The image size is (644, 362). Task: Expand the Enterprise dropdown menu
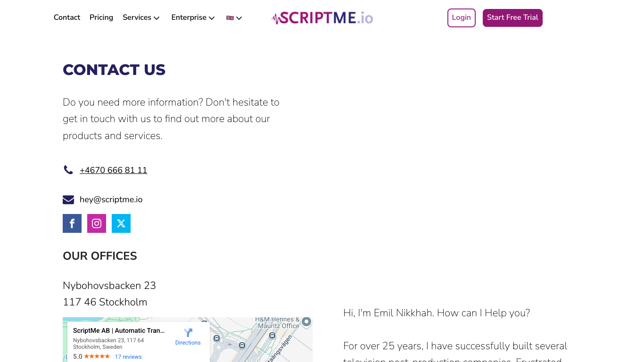tap(193, 17)
